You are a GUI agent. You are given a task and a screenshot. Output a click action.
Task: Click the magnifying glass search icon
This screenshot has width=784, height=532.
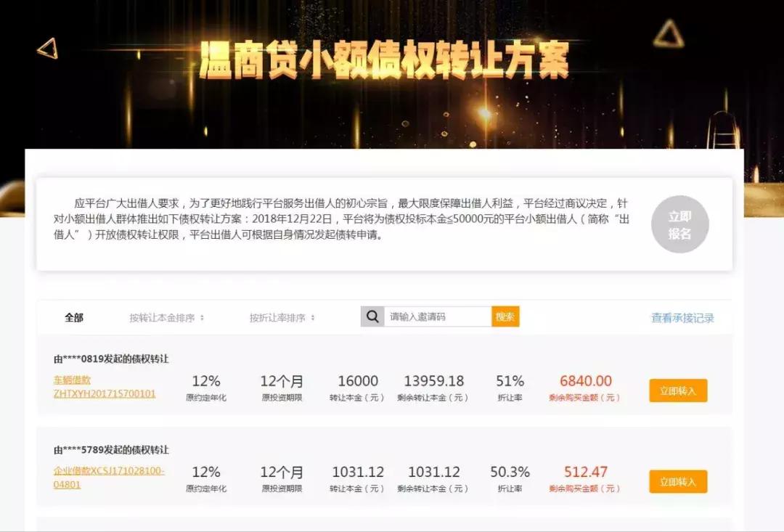372,316
